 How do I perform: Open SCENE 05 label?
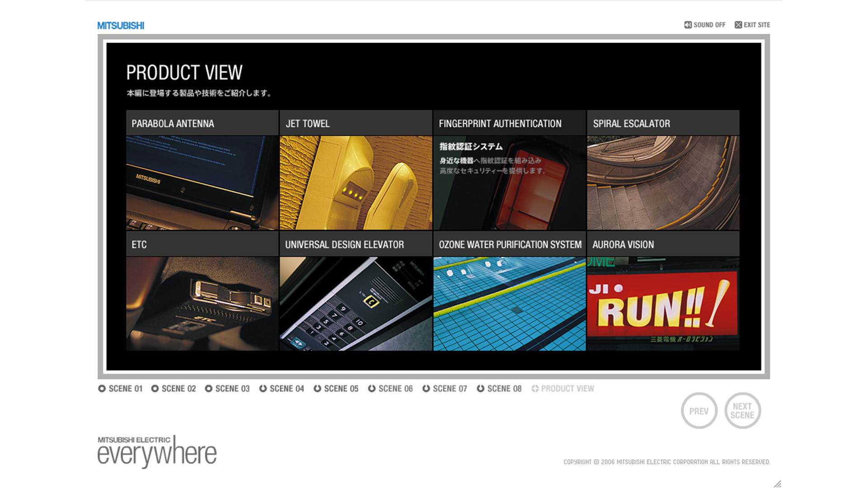pos(341,389)
